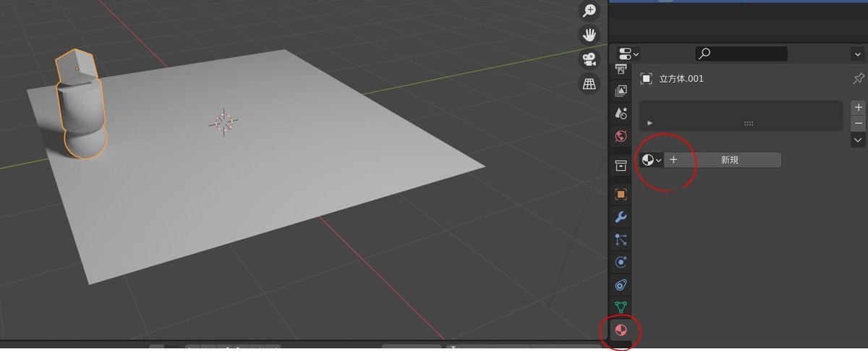Toggle the pin icon for 立方体.001
868x351 pixels.
(x=859, y=78)
